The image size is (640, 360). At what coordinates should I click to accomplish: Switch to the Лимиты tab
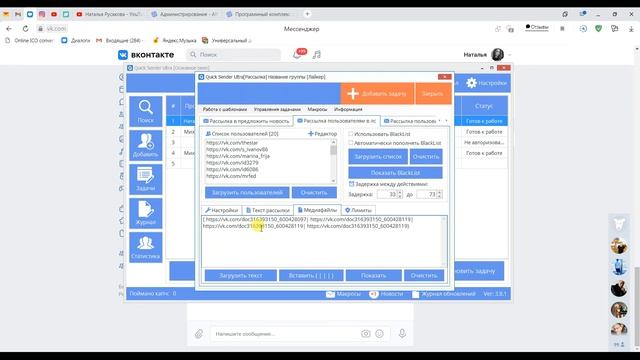pyautogui.click(x=358, y=210)
